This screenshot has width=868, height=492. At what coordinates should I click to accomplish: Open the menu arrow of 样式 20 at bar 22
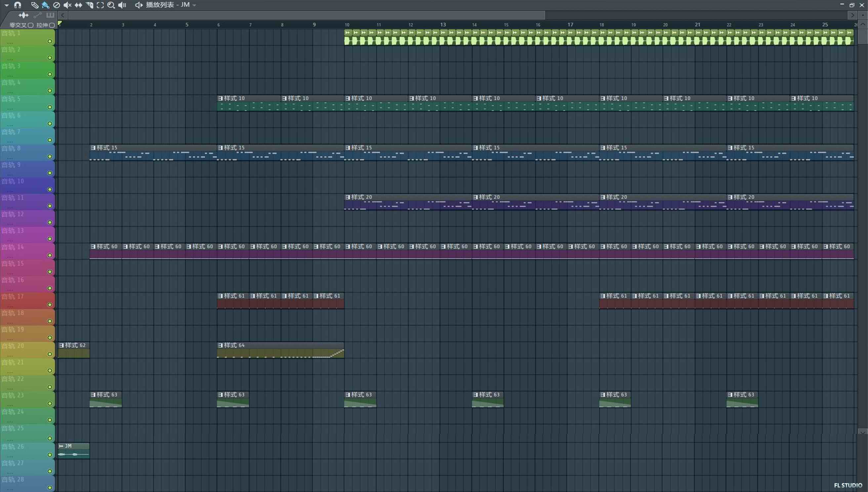[730, 197]
